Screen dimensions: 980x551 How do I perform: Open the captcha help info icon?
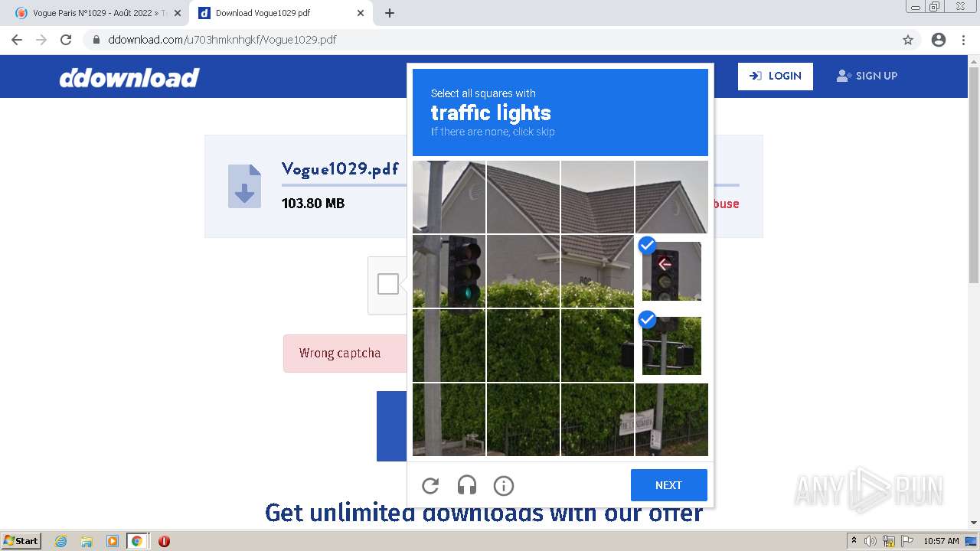(x=504, y=485)
